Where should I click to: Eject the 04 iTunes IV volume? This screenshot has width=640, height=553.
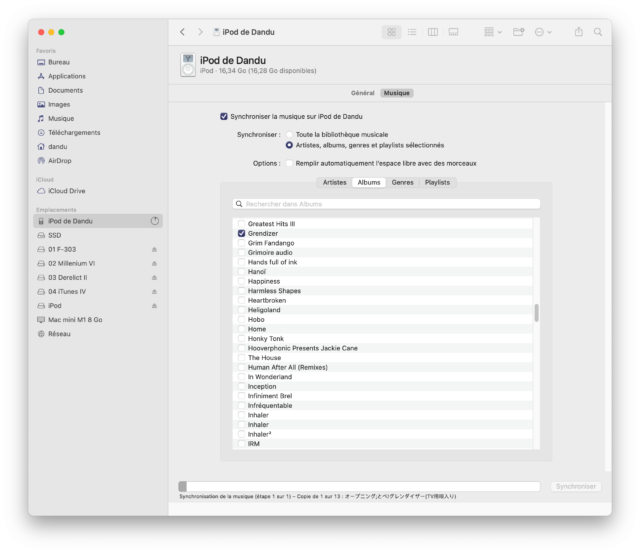(154, 292)
